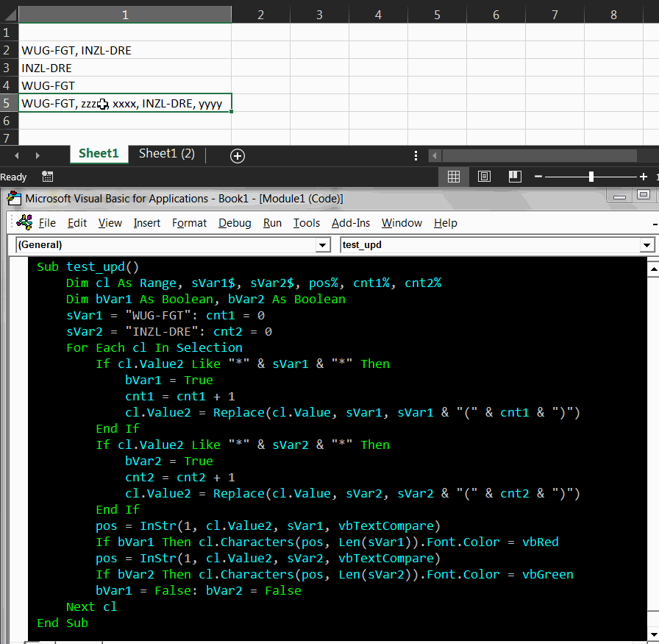The width and height of the screenshot is (659, 644).
Task: Zoom out with the minus button
Action: (538, 177)
